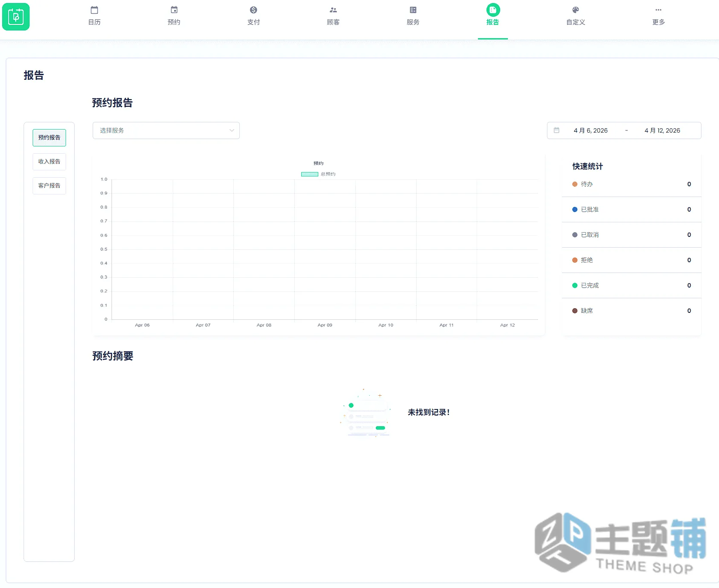Click the Apr 12 axis label
719x588 pixels.
coord(508,325)
